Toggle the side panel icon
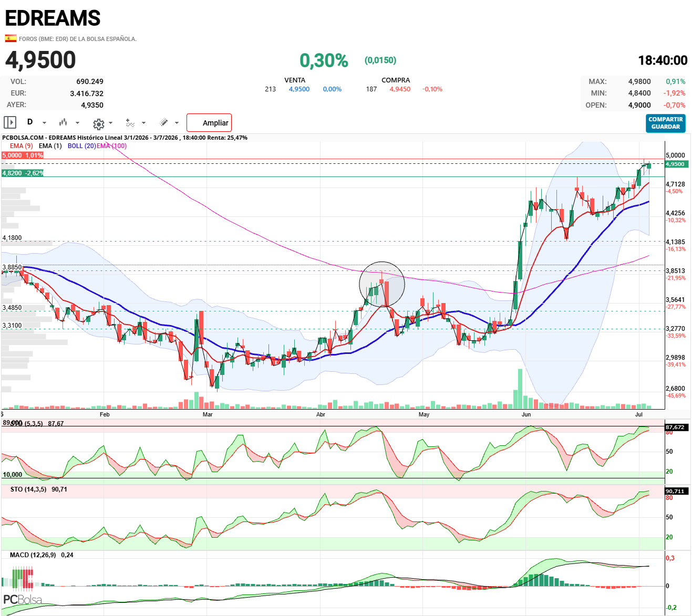692x616 pixels. pyautogui.click(x=10, y=122)
